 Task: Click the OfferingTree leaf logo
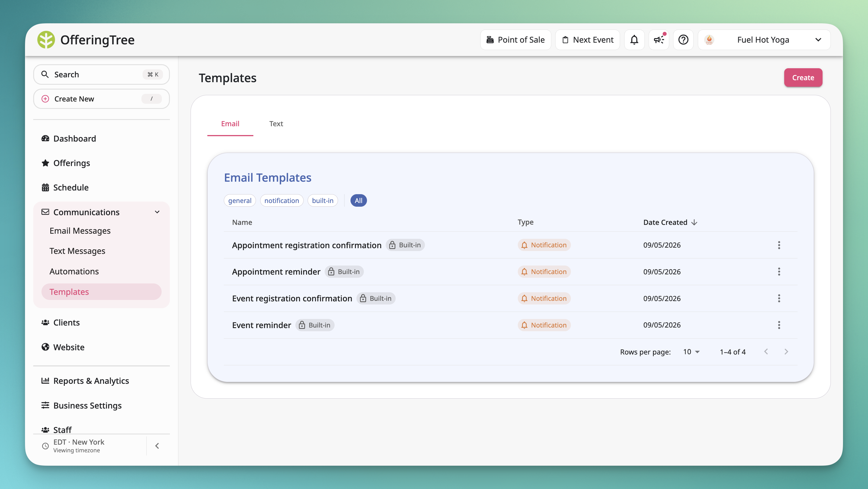click(46, 40)
